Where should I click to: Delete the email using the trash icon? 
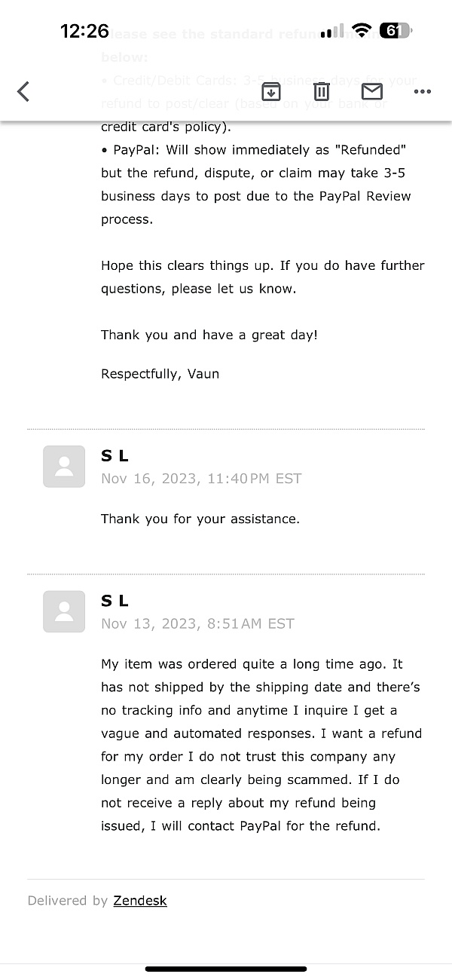pyautogui.click(x=322, y=91)
